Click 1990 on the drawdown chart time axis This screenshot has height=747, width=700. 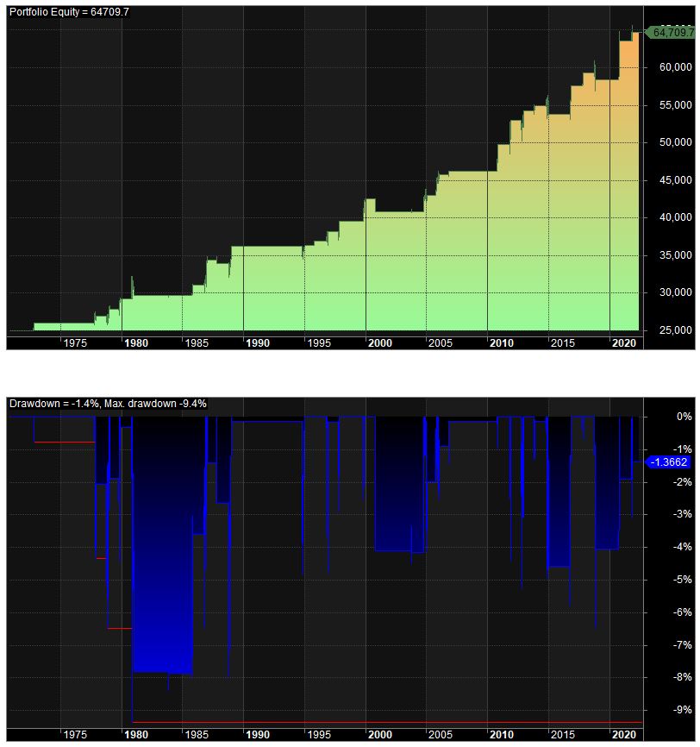pos(258,735)
